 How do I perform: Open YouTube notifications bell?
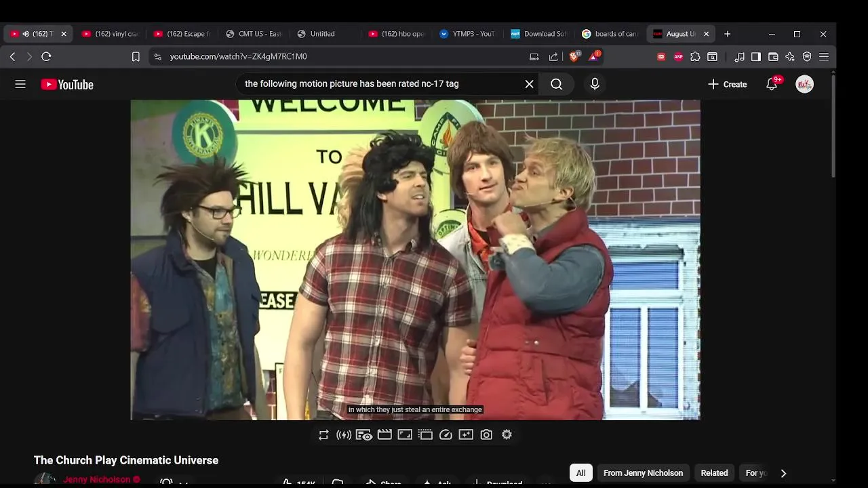point(772,84)
